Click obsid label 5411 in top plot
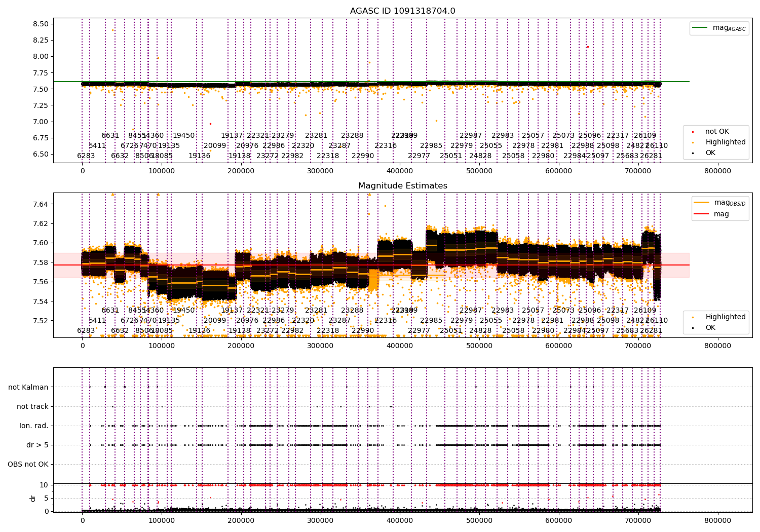The height and width of the screenshot is (532, 760). pos(97,146)
